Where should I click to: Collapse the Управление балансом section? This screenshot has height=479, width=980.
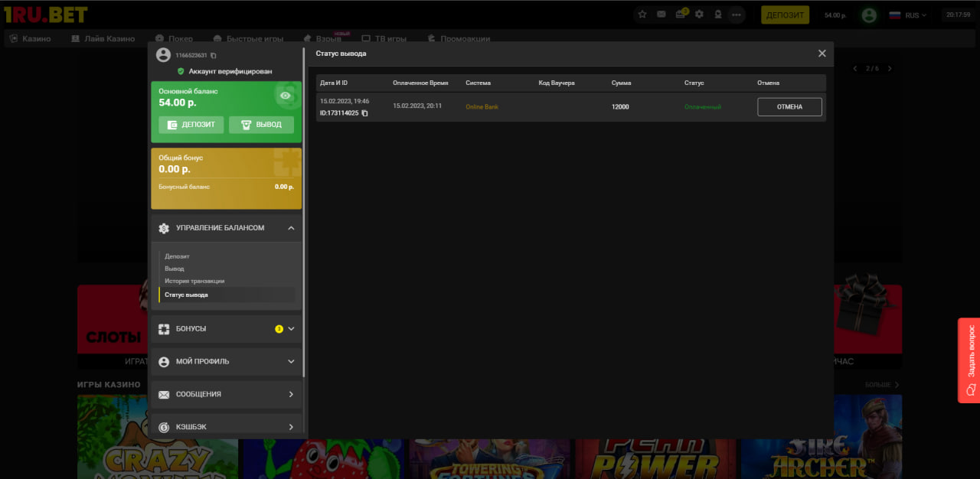pyautogui.click(x=291, y=228)
